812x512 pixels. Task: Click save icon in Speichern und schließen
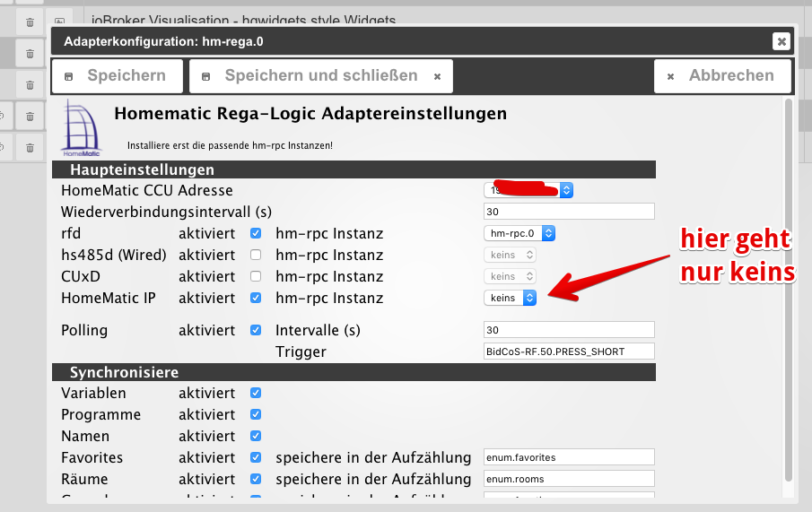[205, 76]
